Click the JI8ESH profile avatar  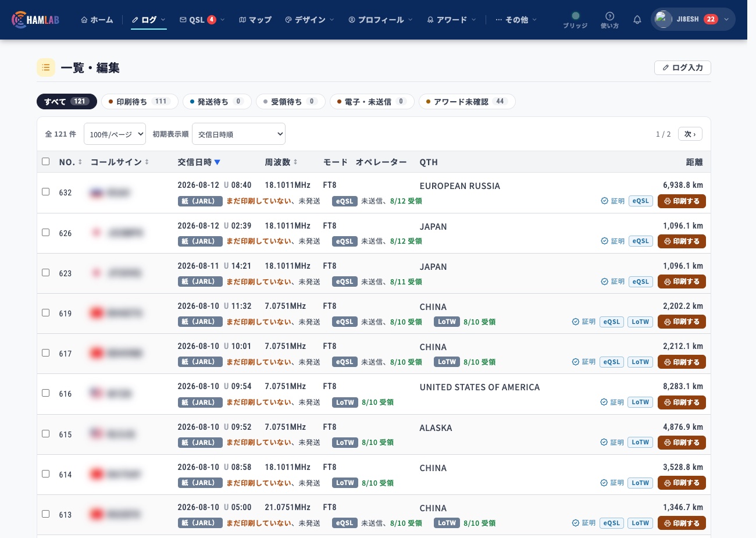point(664,19)
